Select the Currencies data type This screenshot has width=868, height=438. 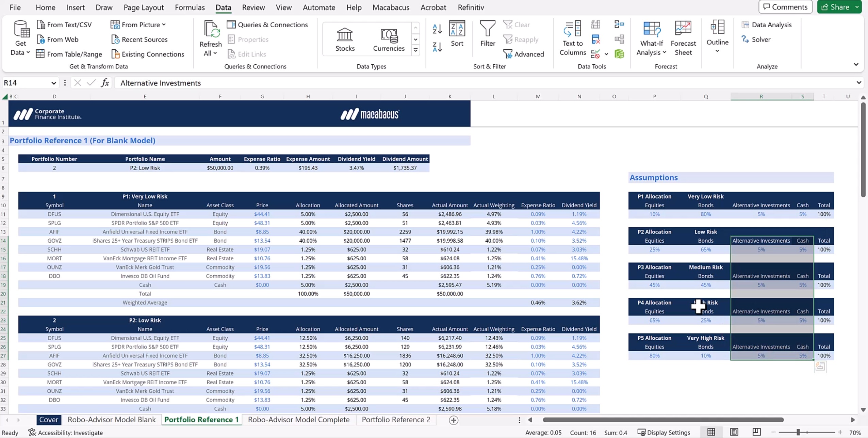pos(389,39)
